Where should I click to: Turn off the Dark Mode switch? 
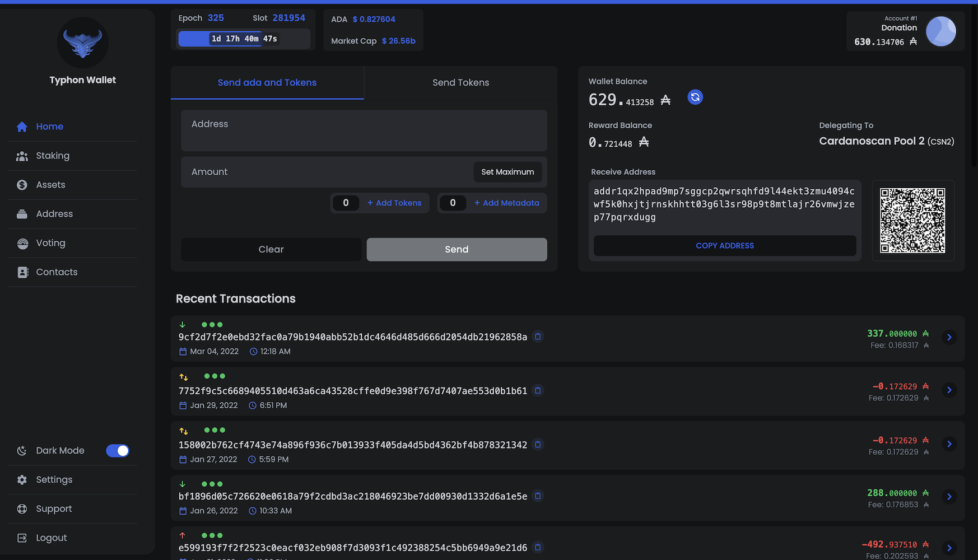[118, 451]
